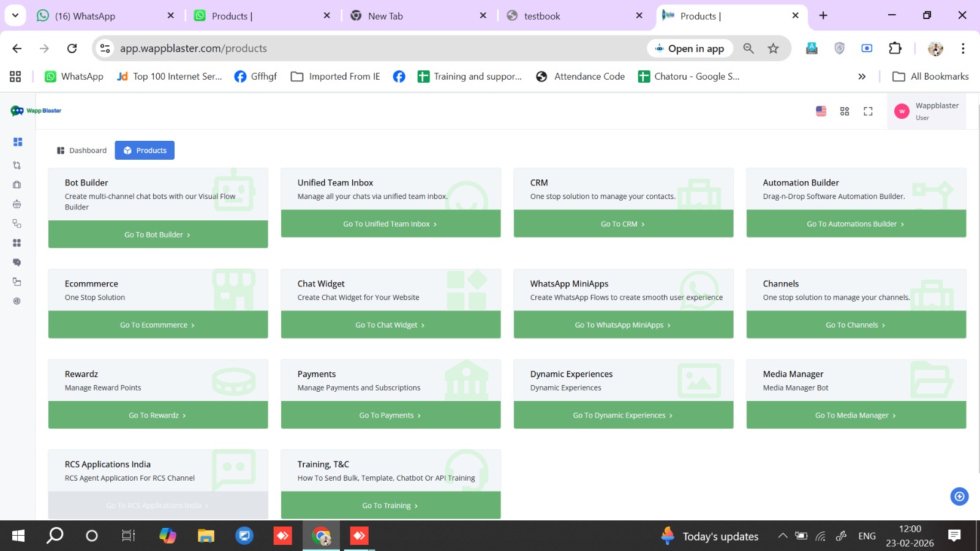Bookmark this page with the star icon

[774, 48]
